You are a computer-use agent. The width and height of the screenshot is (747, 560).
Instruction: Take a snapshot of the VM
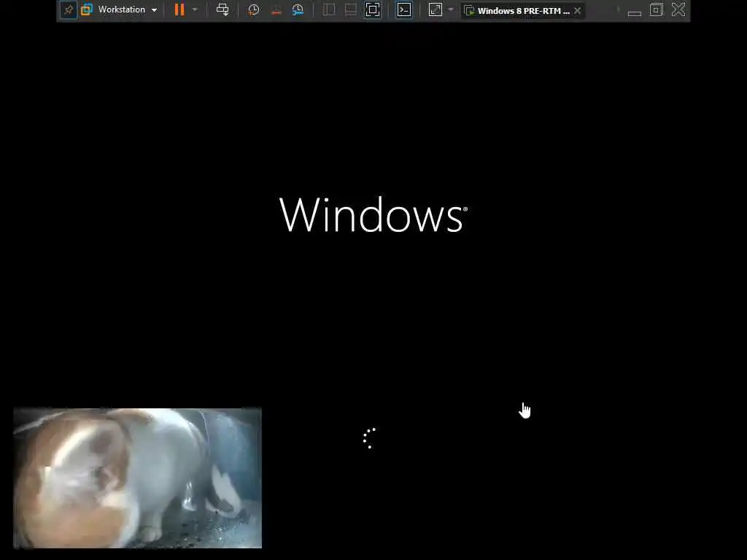(x=253, y=9)
